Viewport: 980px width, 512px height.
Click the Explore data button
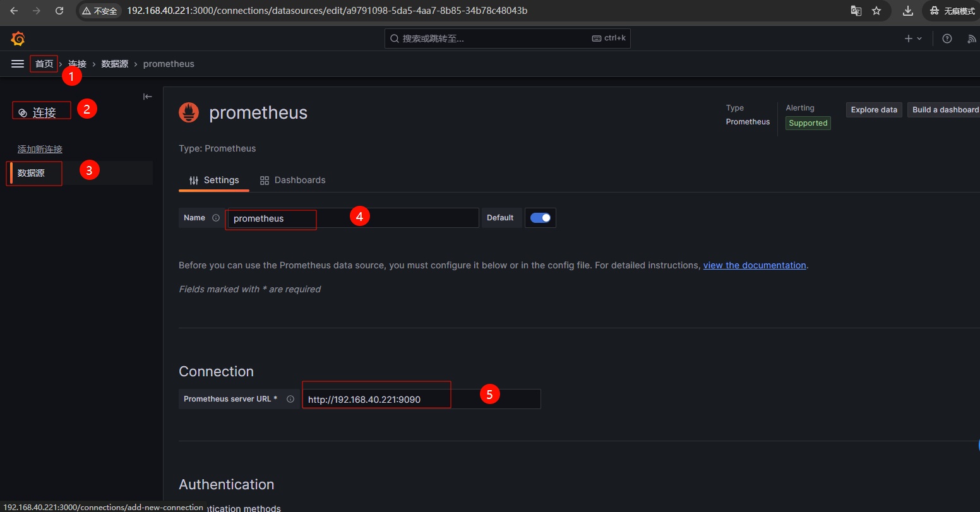(x=873, y=110)
